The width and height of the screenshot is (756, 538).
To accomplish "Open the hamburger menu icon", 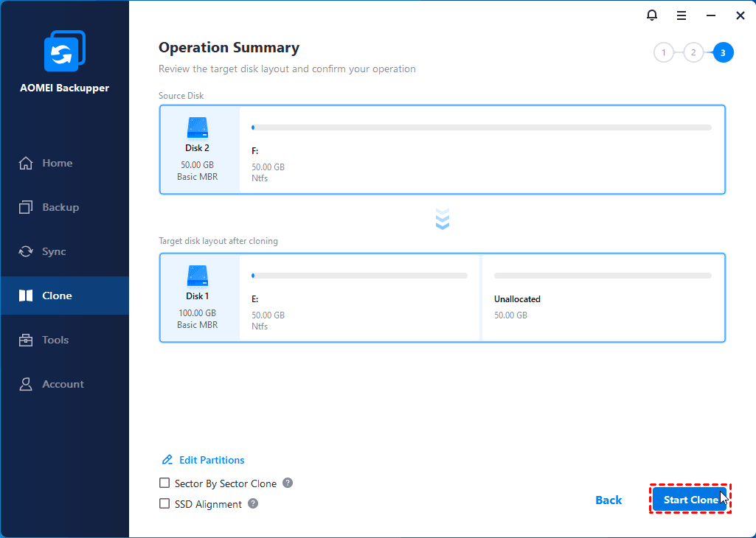I will point(682,15).
